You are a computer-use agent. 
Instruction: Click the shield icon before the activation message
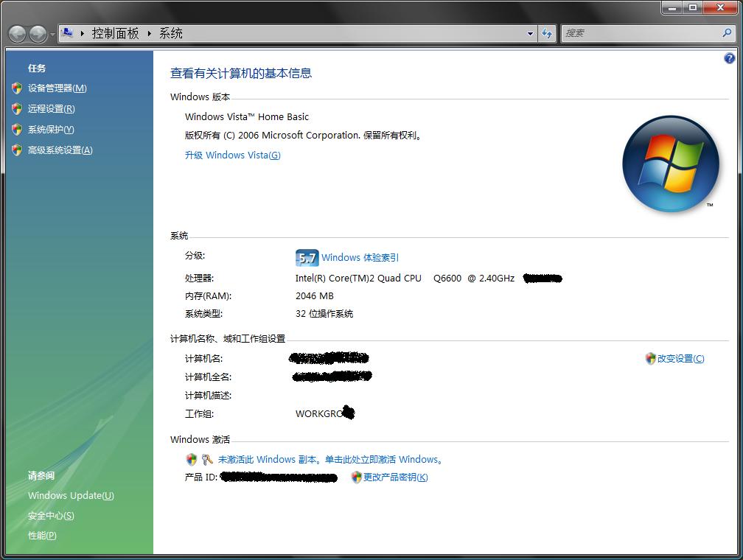click(192, 460)
